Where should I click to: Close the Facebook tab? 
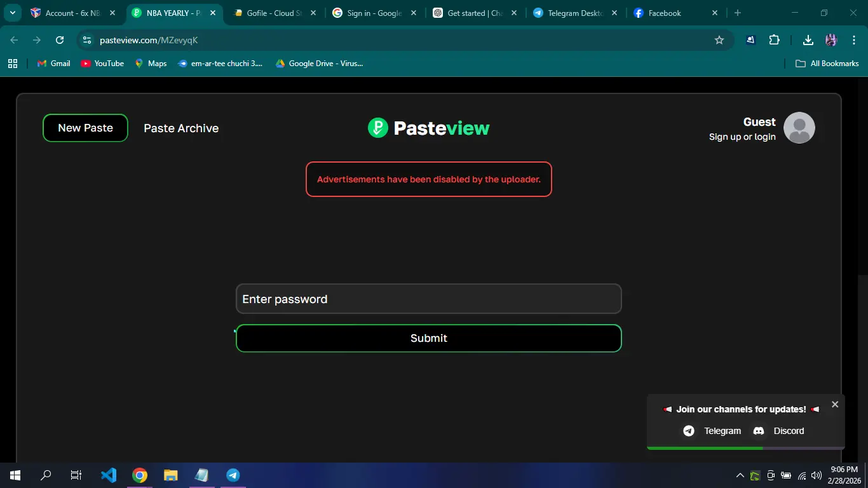tap(715, 13)
